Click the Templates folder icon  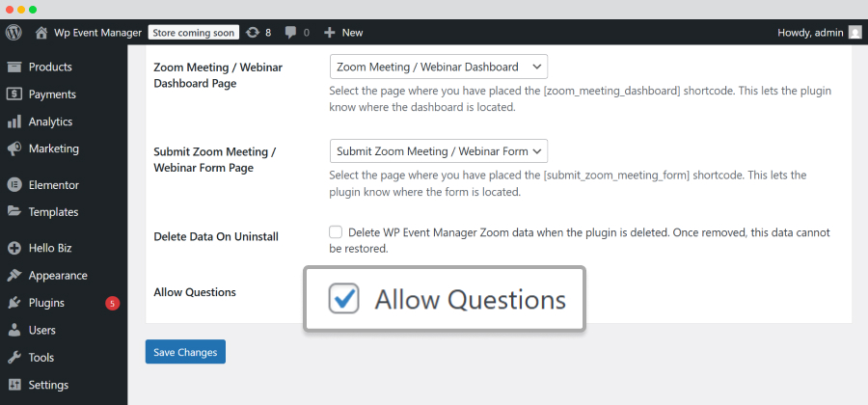pyautogui.click(x=14, y=212)
